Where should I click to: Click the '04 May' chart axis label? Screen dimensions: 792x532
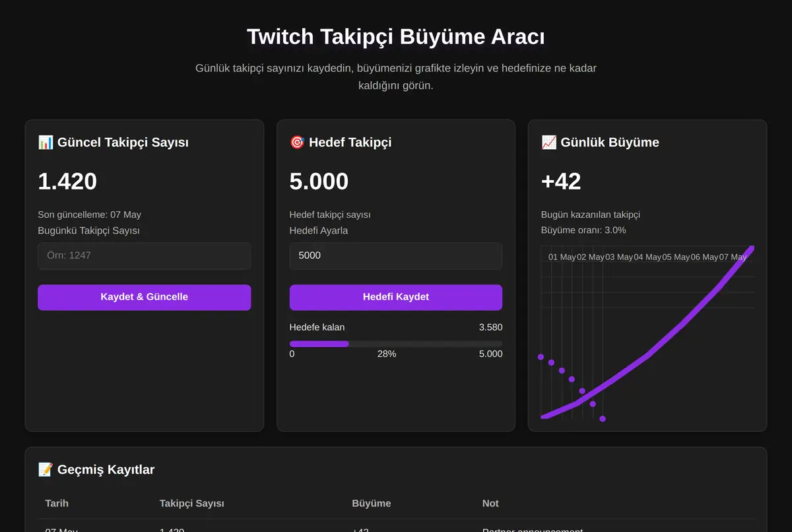[x=647, y=257]
